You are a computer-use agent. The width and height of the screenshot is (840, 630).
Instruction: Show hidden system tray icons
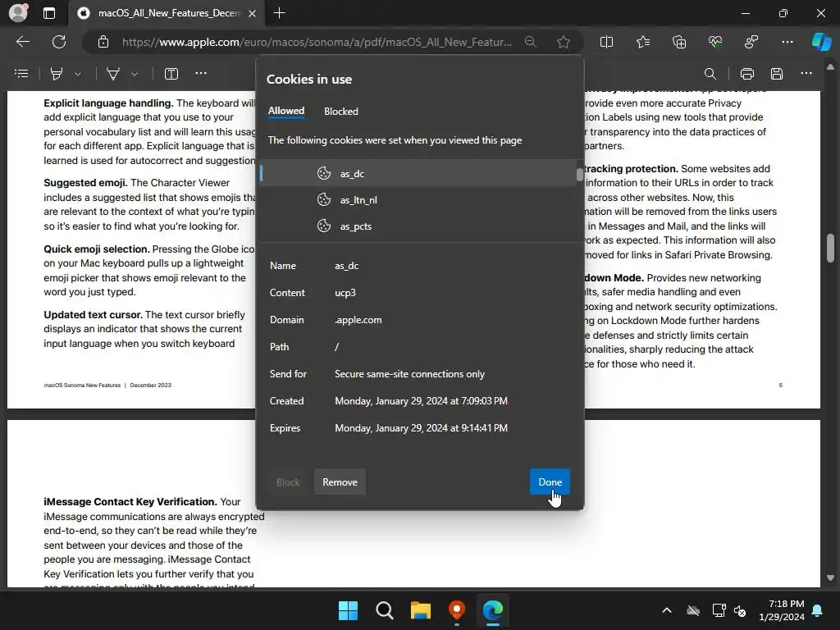[x=666, y=610]
